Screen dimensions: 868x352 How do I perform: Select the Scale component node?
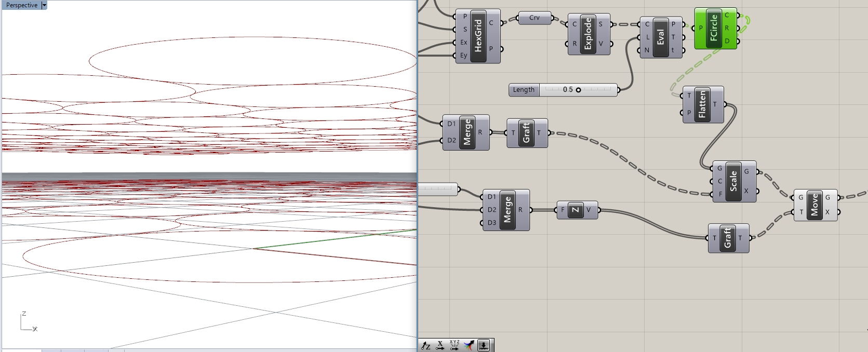pos(733,181)
